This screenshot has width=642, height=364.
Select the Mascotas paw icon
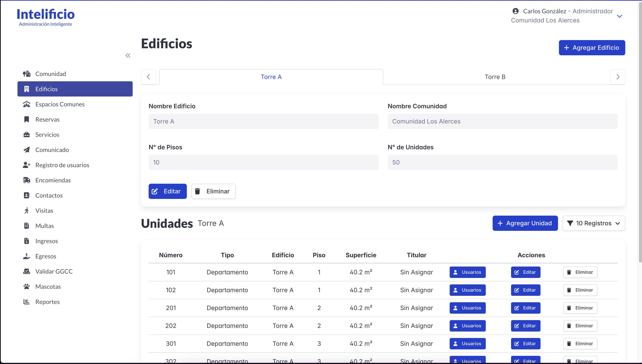coord(26,286)
